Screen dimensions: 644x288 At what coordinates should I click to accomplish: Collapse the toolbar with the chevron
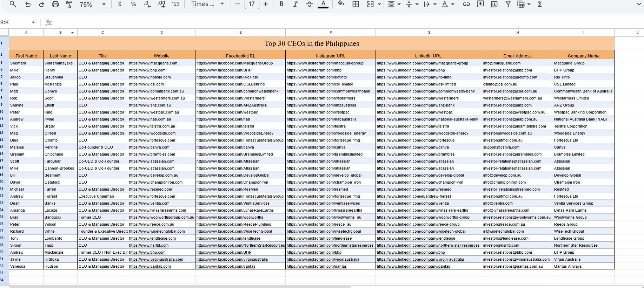coord(639,4)
